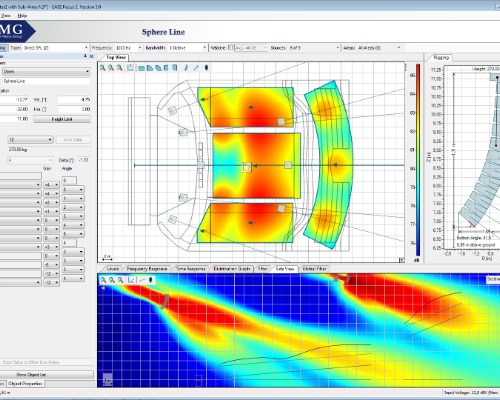This screenshot has height=400, width=500.
Task: Click third zoom magnifier in Side View toolbar
Action: (121, 280)
